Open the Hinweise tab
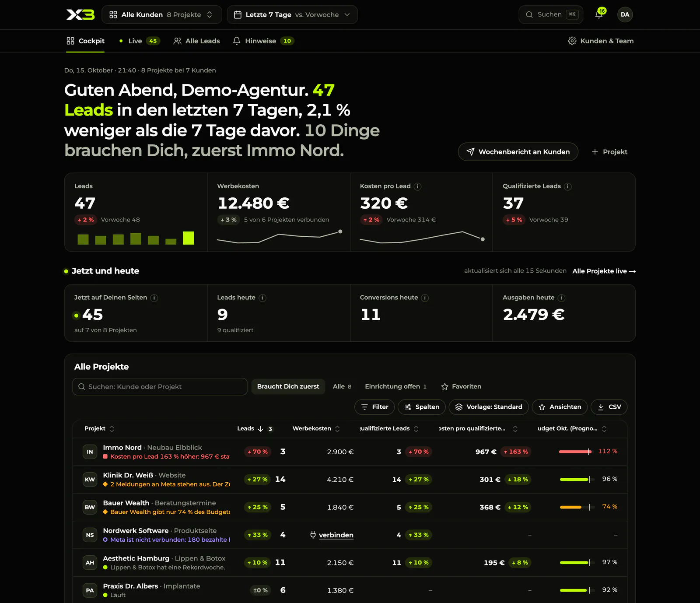The image size is (700, 603). (263, 41)
